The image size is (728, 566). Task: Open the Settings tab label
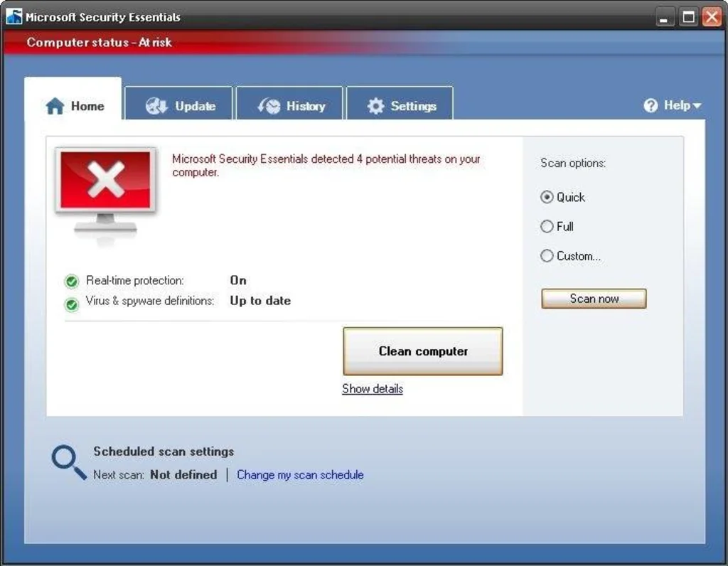[413, 106]
